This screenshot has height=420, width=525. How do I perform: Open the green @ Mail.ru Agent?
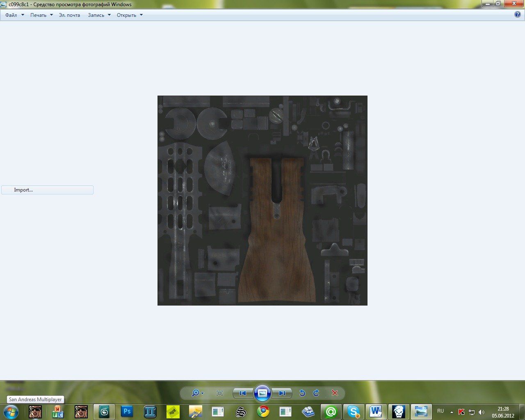pos(331,411)
